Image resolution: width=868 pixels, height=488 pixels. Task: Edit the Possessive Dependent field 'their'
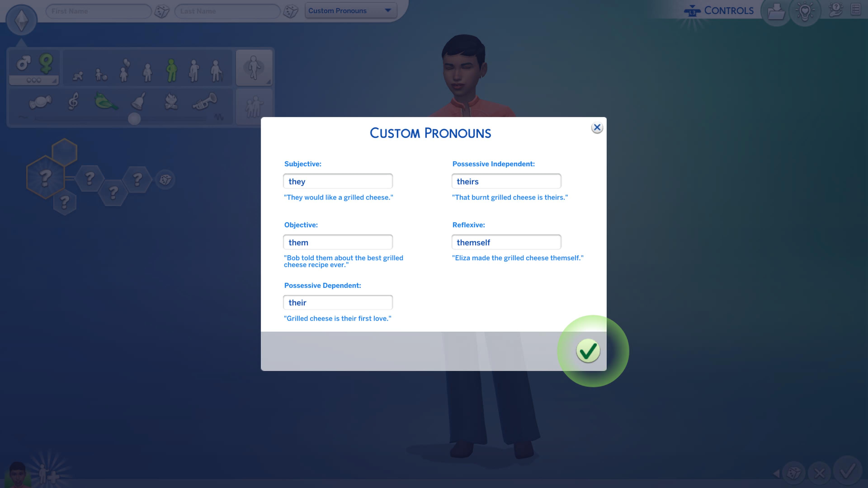(x=338, y=303)
